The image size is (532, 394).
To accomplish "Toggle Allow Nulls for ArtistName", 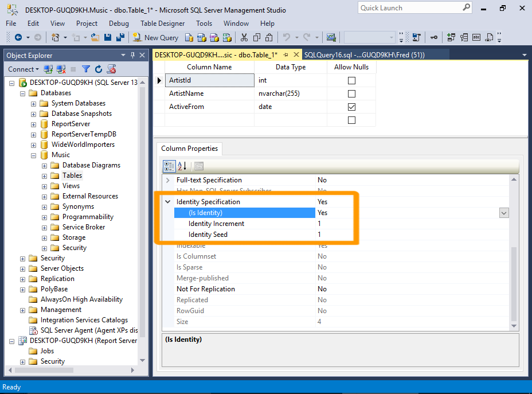I will (351, 93).
